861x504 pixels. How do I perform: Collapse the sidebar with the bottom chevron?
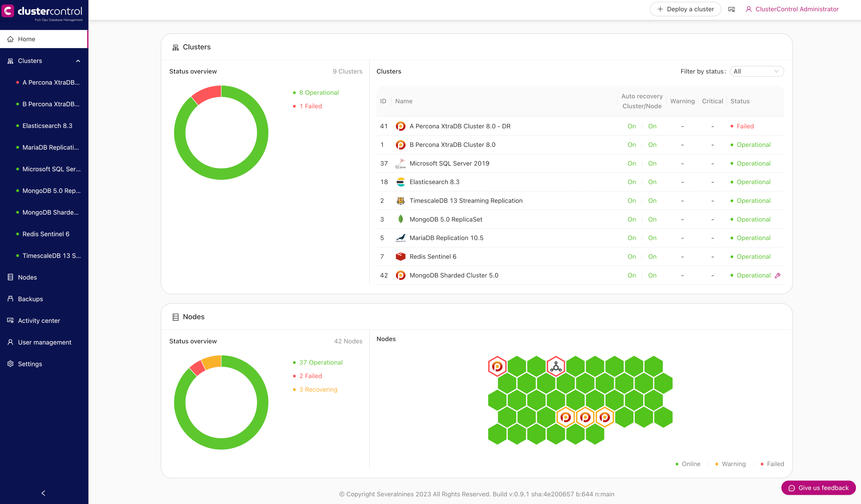point(43,493)
